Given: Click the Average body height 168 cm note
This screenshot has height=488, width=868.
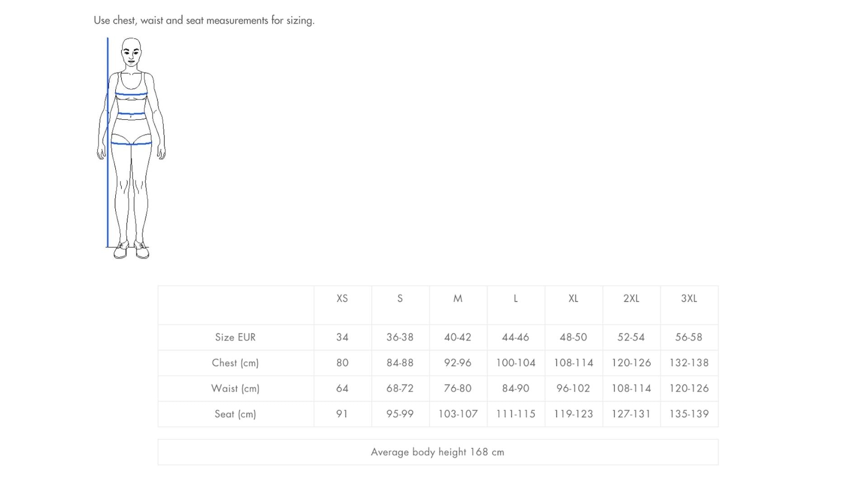Looking at the screenshot, I should [x=437, y=452].
